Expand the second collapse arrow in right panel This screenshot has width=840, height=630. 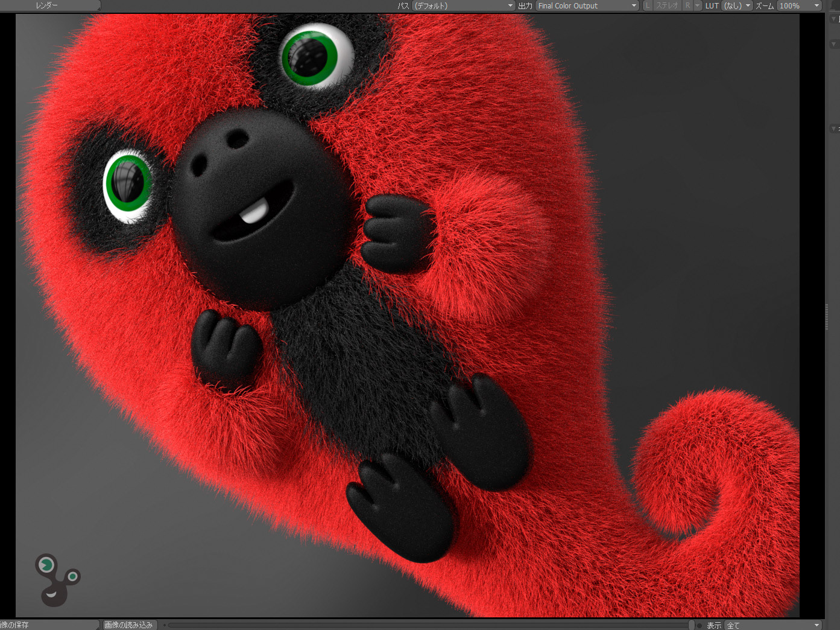click(x=834, y=43)
